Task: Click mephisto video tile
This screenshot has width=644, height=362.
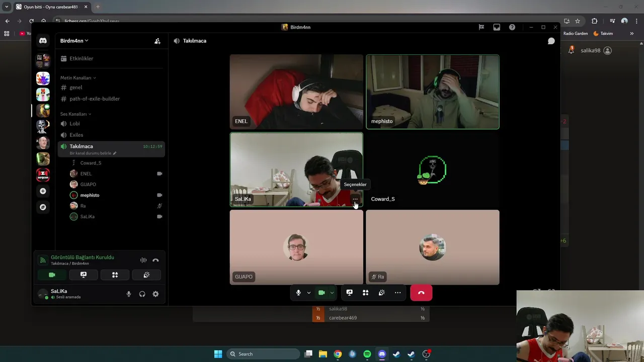Action: tap(433, 92)
